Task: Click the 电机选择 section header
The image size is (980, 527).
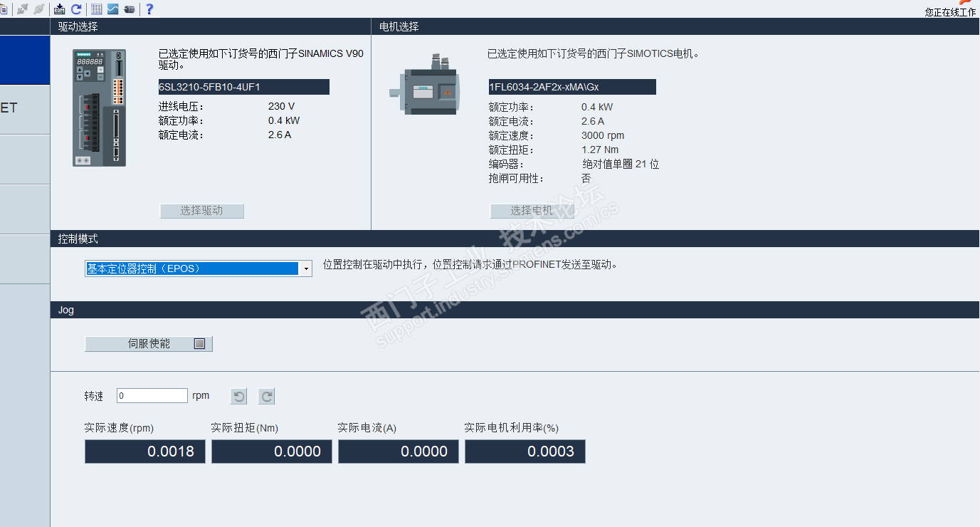Action: [675, 27]
